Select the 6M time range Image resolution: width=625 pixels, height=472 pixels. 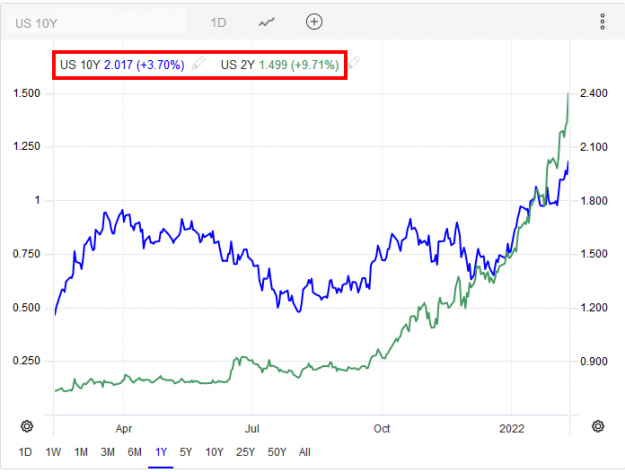134,452
